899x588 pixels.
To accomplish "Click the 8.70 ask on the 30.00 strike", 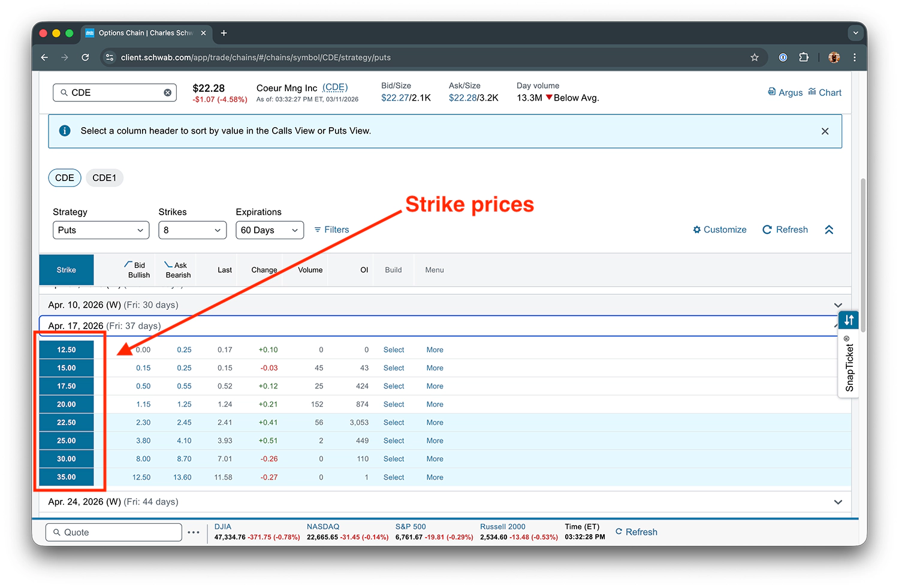I will click(184, 459).
